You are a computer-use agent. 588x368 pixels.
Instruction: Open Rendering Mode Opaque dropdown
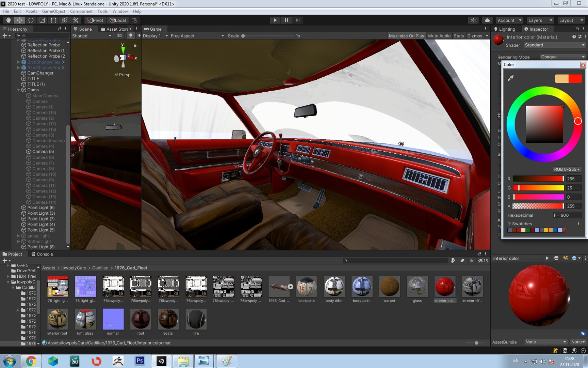coord(562,57)
